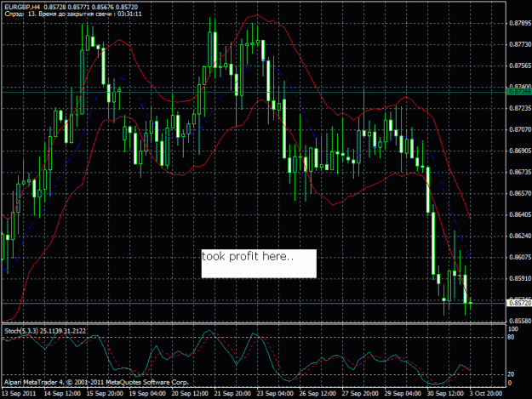Click the 21 Sep 20:00 time label
532x399 pixels.
[232, 394]
